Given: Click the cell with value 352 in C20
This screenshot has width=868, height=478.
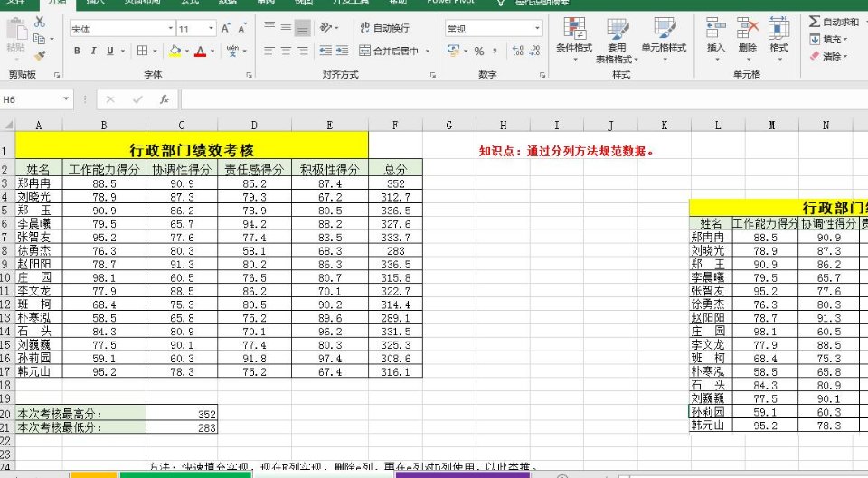Looking at the screenshot, I should (182, 414).
